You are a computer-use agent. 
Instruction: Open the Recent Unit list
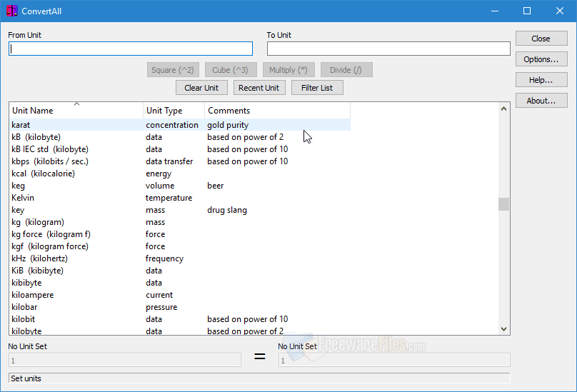click(259, 88)
